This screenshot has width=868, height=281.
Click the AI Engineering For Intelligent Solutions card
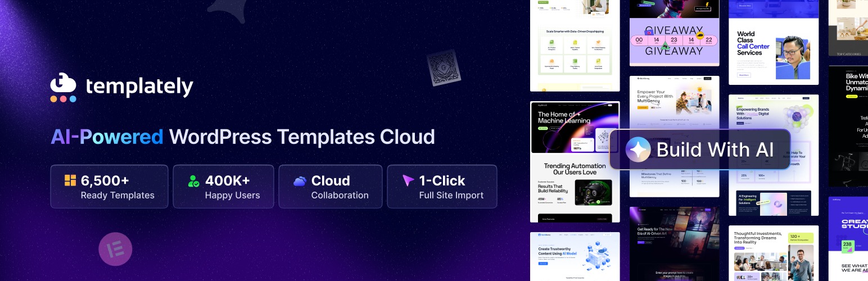[x=774, y=203]
